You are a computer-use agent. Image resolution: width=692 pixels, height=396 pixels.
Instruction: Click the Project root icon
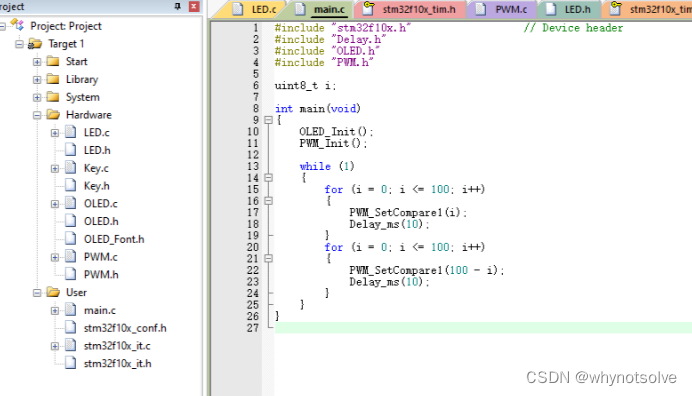(x=17, y=25)
